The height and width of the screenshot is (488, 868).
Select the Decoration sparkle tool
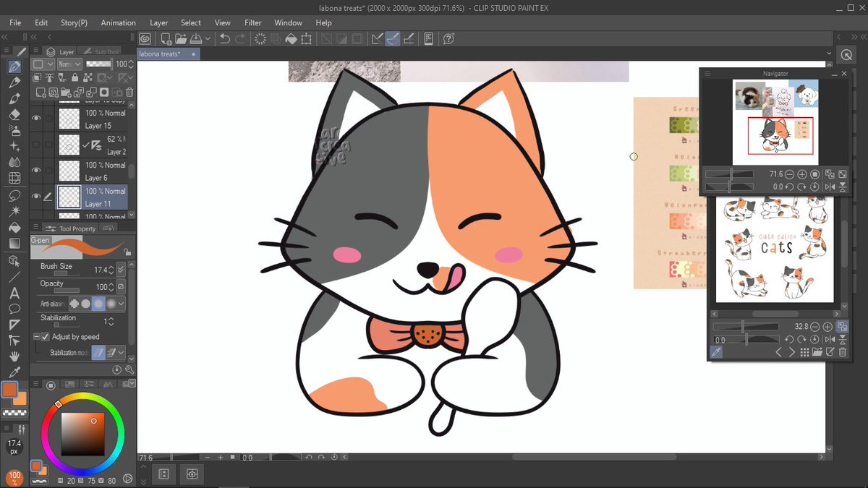coord(14,146)
